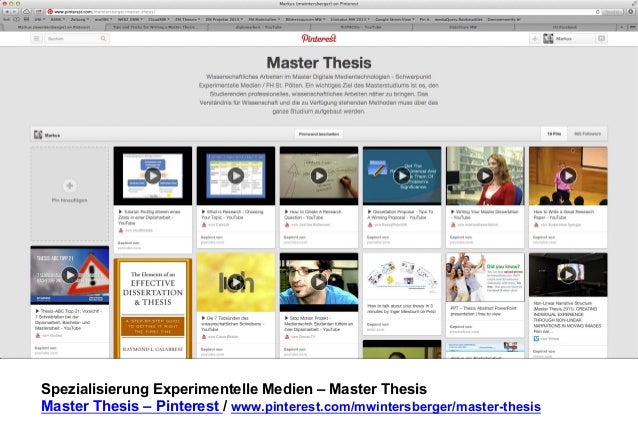The height and width of the screenshot is (442, 638).
Task: Click the 'Pin It' bookmarklet in bookmarks bar
Action: point(424,20)
